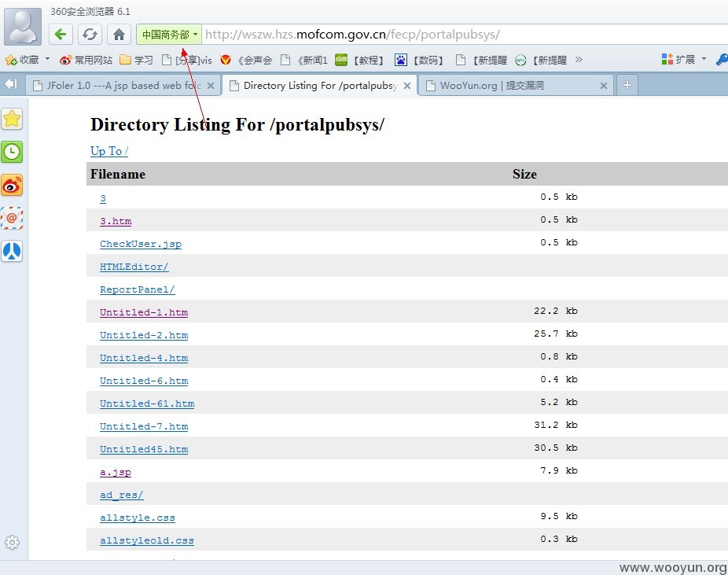Show more bookmarks overflow chevron
The width and height of the screenshot is (728, 575).
(x=579, y=60)
